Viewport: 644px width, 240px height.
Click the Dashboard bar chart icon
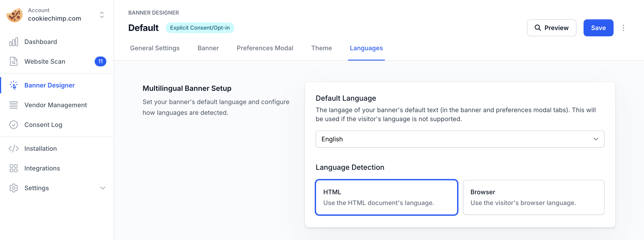pos(13,42)
